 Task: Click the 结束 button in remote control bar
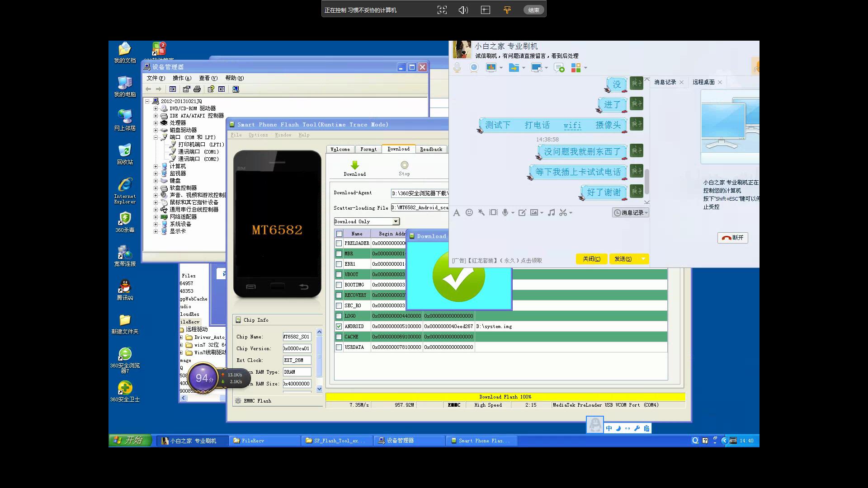tap(533, 10)
